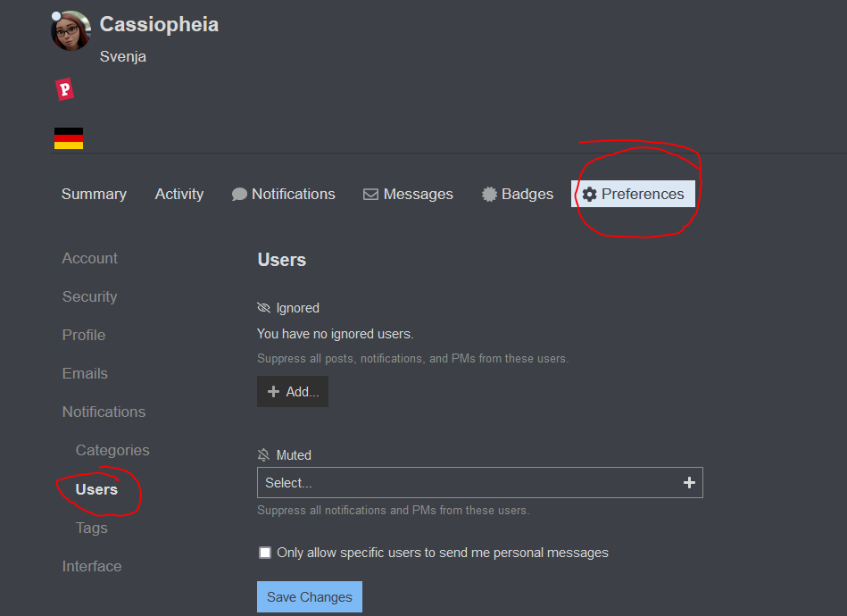Click the envelope Messages icon
Image resolution: width=847 pixels, height=616 pixels.
[370, 195]
